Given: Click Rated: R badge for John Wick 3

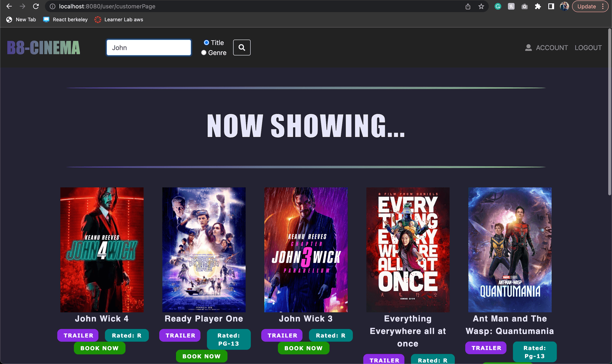Looking at the screenshot, I should click(331, 335).
